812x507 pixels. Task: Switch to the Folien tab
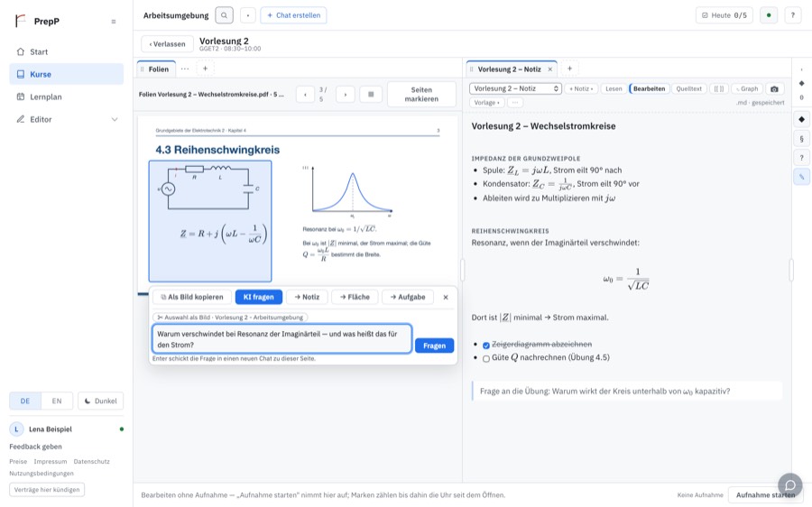point(156,69)
